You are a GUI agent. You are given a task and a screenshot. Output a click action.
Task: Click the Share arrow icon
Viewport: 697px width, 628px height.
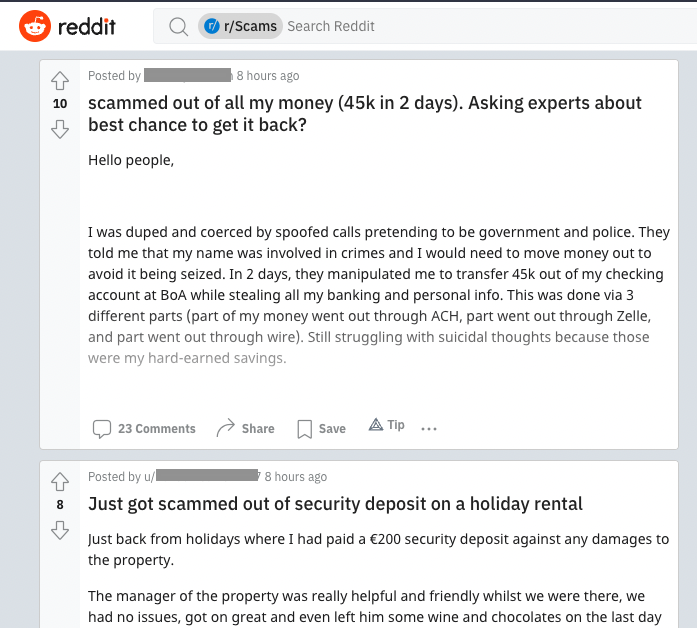(x=225, y=428)
